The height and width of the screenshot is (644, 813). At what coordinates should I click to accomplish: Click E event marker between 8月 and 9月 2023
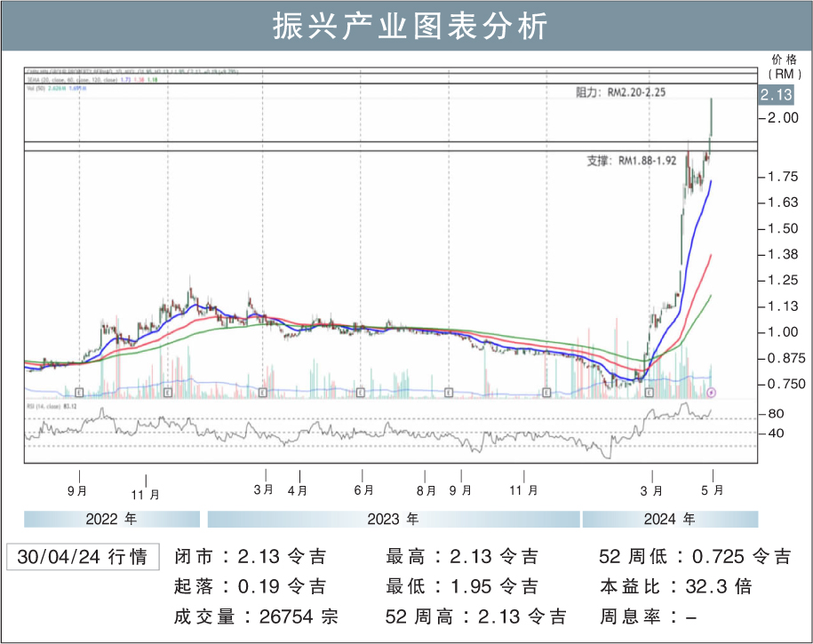click(x=449, y=392)
